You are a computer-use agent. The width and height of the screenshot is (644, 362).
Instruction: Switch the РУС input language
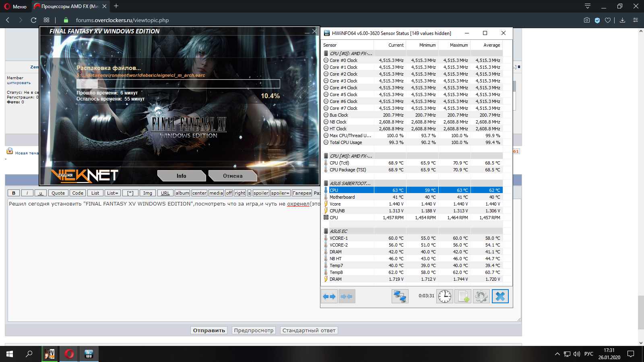click(x=589, y=354)
